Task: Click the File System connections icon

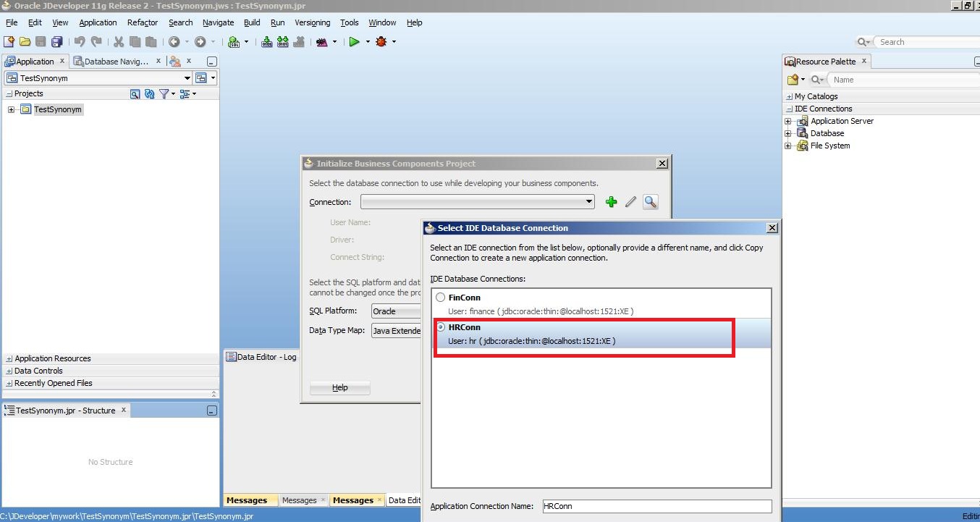Action: point(802,146)
